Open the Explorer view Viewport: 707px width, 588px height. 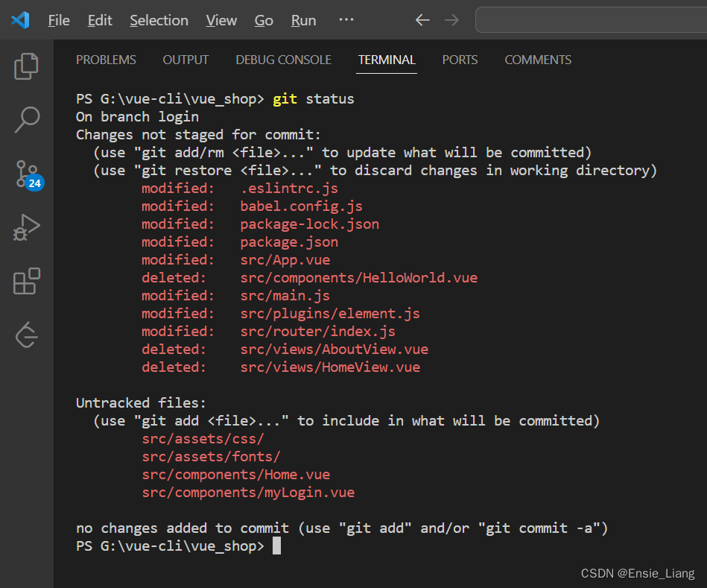[x=26, y=66]
